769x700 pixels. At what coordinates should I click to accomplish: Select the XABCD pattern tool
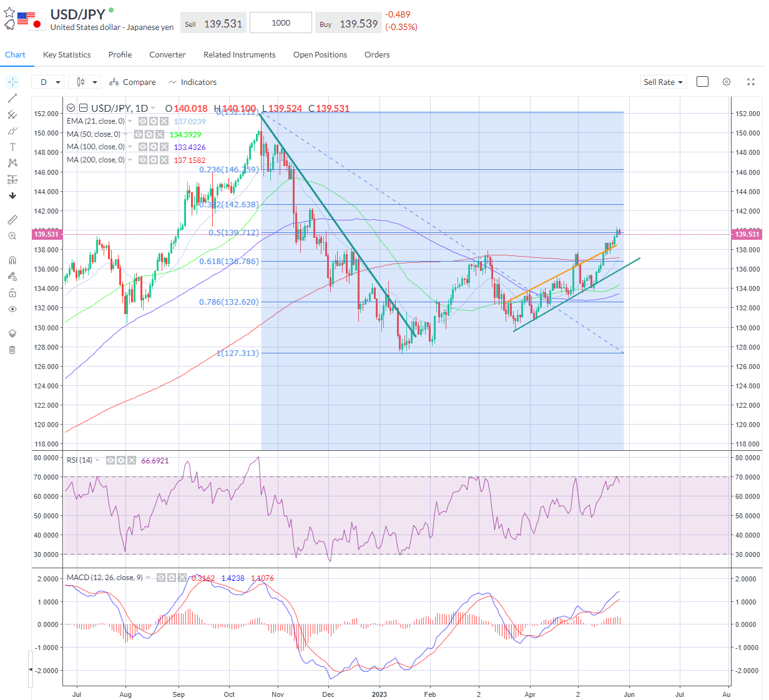coord(12,163)
